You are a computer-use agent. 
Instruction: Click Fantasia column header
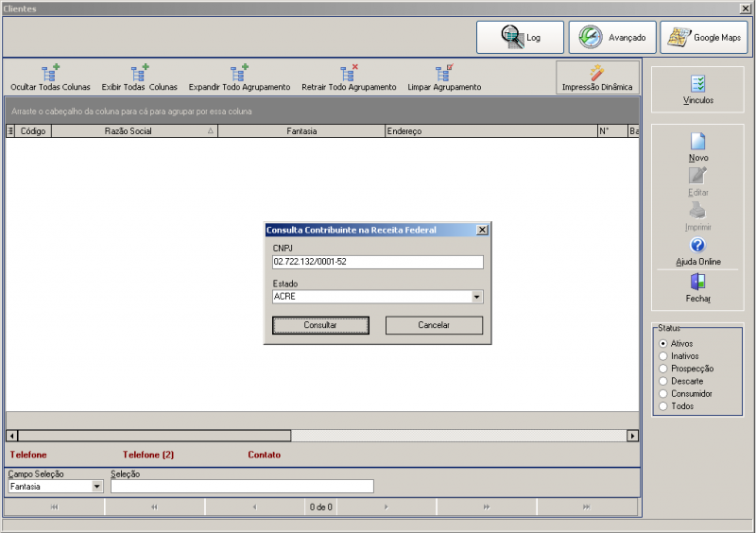pyautogui.click(x=301, y=130)
